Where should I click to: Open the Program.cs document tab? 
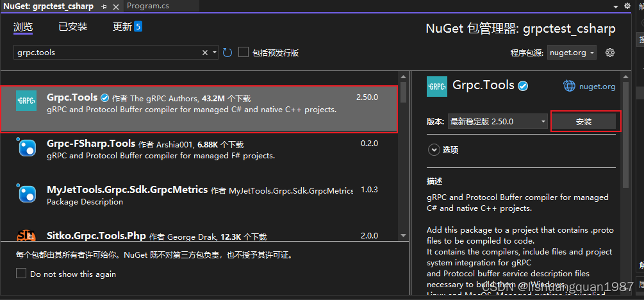[x=147, y=6]
